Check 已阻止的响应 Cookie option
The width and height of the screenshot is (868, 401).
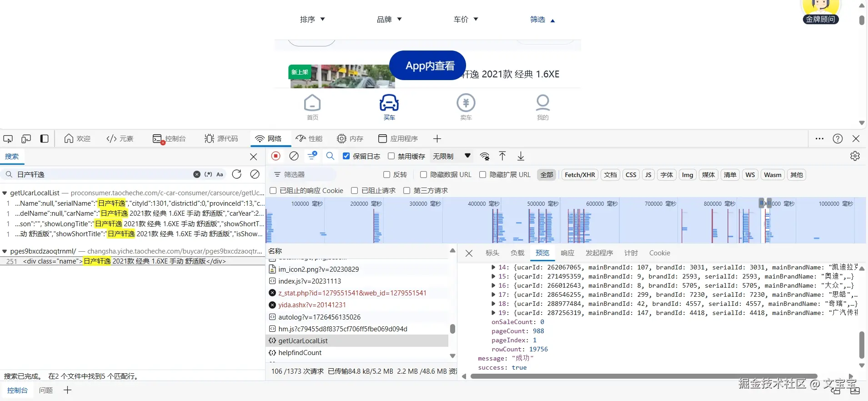273,191
